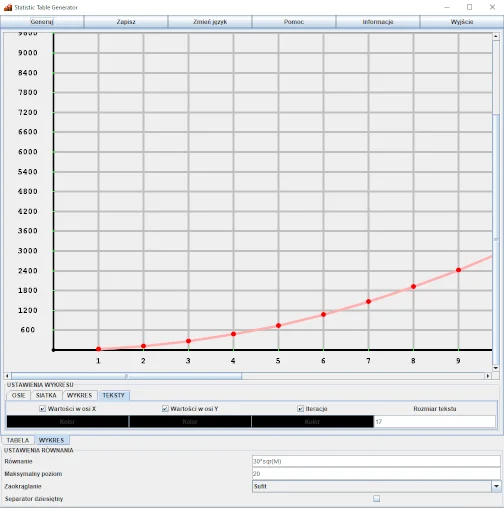Click the chart scroll down arrow

click(x=496, y=368)
